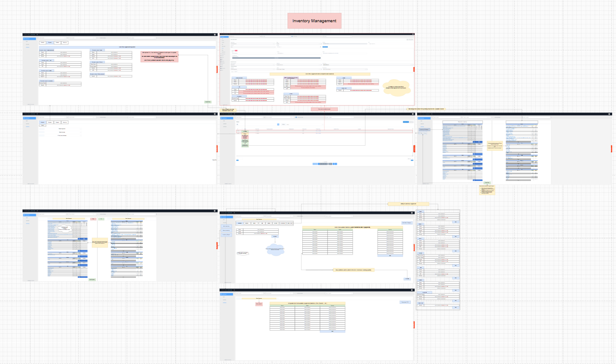Viewport: 616px width, 364px height.
Task: Click the user avatar in bottom-left mockup header
Action: (215, 211)
